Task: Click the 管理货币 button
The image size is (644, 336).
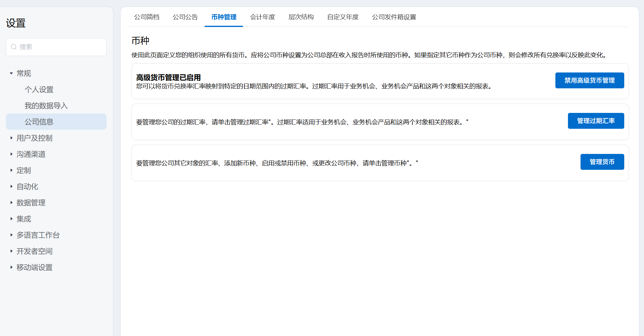Action: 602,162
